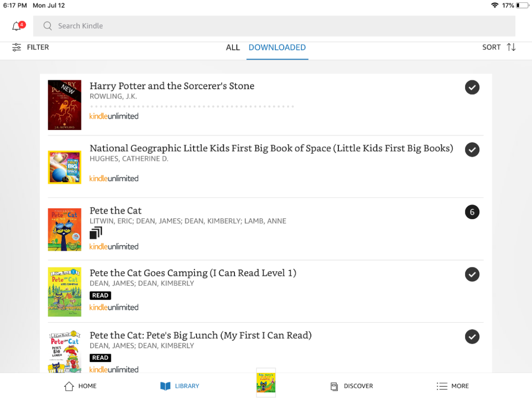Tap the authors line under Goes Camping

tap(142, 284)
